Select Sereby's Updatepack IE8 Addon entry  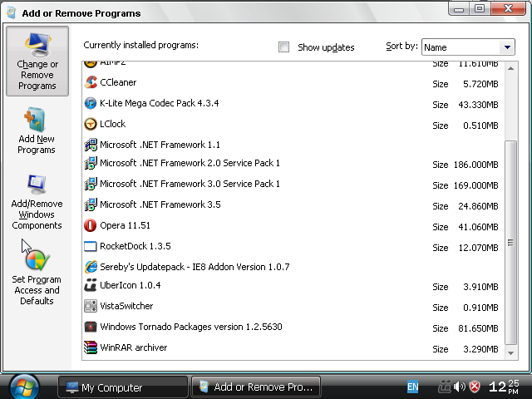[293, 267]
